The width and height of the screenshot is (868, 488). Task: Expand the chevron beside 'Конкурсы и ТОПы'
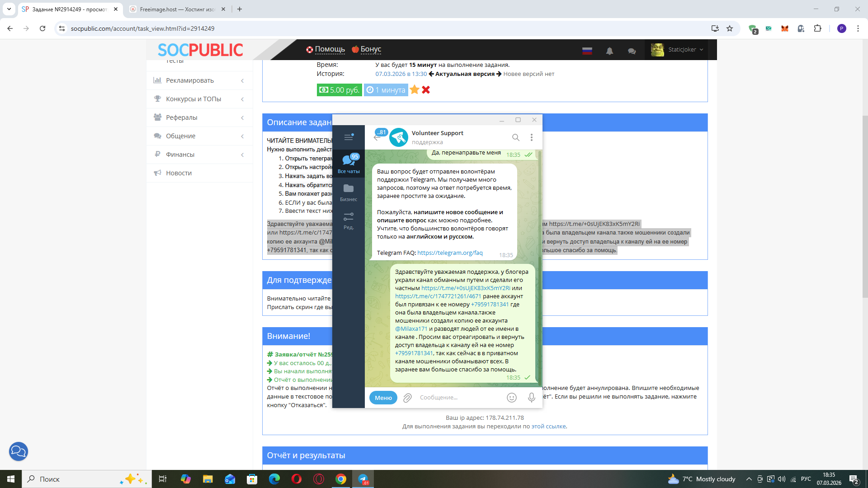(x=242, y=99)
